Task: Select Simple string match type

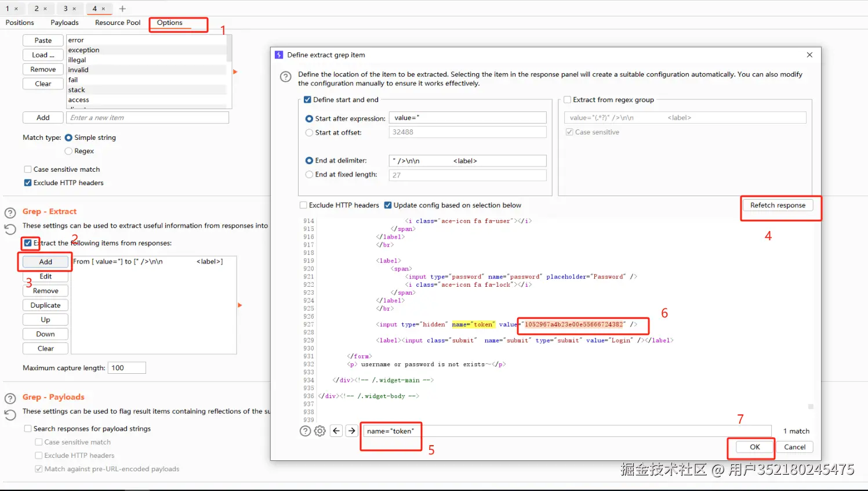Action: click(68, 138)
